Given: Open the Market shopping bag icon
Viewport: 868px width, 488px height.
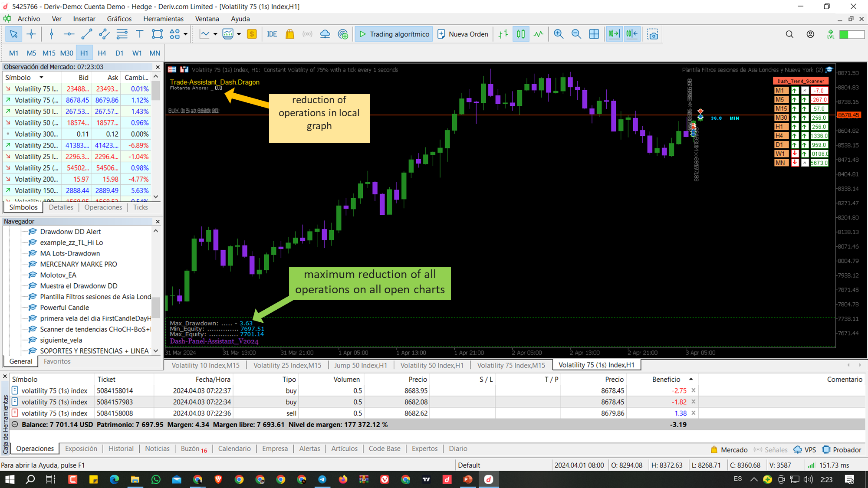Looking at the screenshot, I should [x=289, y=34].
